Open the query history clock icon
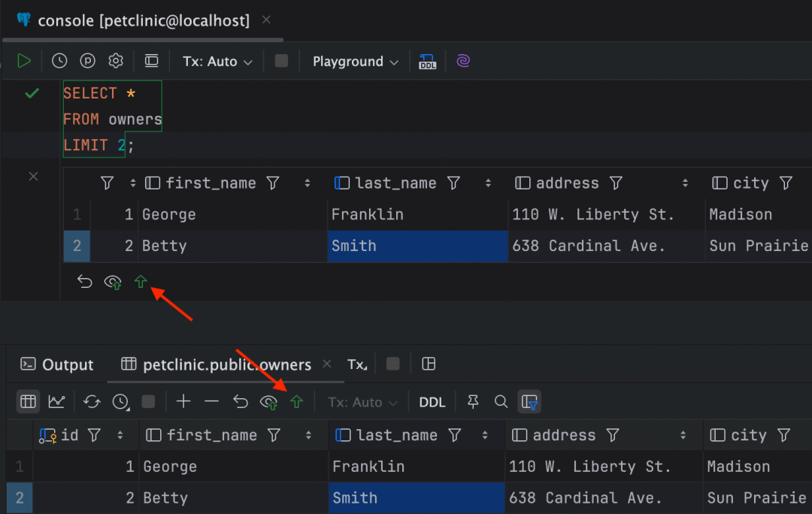The image size is (812, 514). tap(59, 61)
